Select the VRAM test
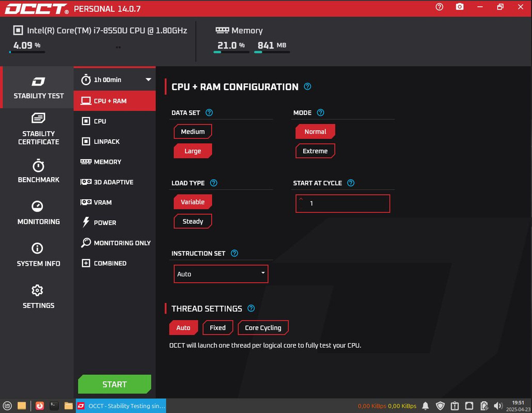The height and width of the screenshot is (413, 532). coord(115,202)
